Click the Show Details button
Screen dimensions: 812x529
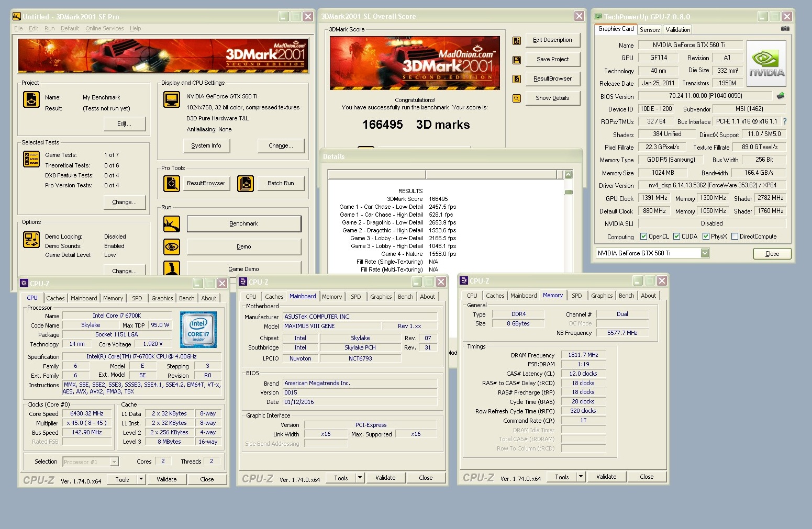pos(553,98)
